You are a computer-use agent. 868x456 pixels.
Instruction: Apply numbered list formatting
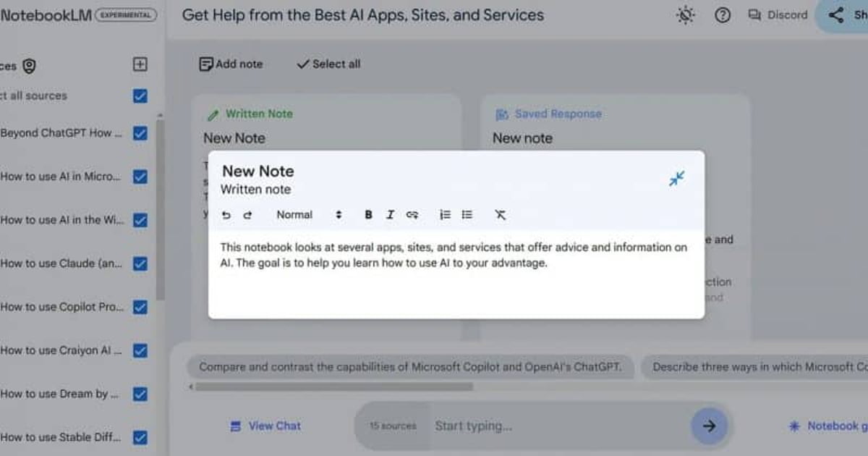[445, 215]
